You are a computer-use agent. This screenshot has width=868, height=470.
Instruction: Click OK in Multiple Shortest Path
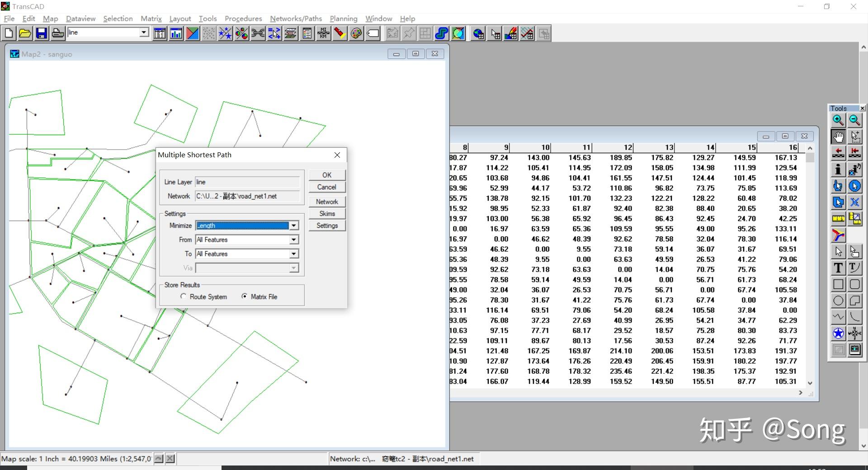327,175
